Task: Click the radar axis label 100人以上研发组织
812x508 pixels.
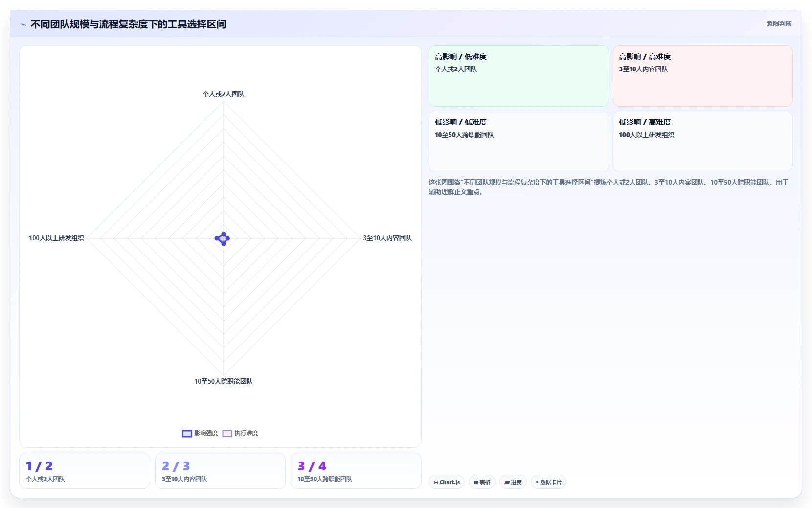Action: tap(56, 238)
